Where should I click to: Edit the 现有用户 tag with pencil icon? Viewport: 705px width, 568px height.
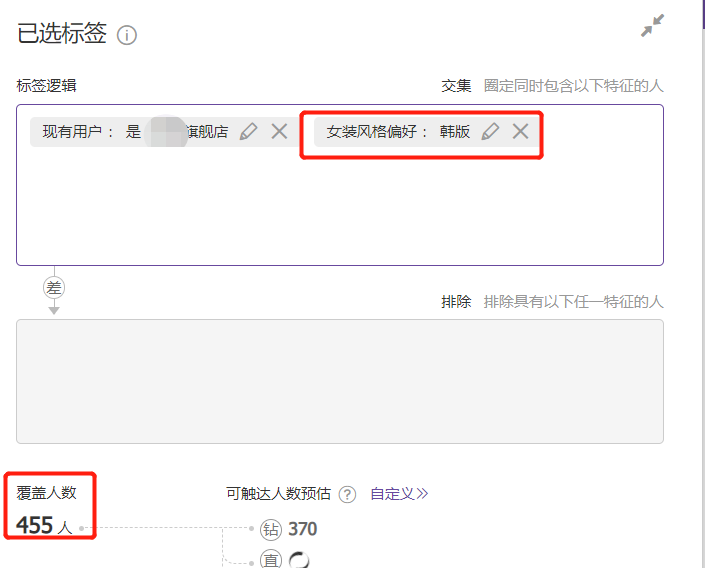point(249,131)
